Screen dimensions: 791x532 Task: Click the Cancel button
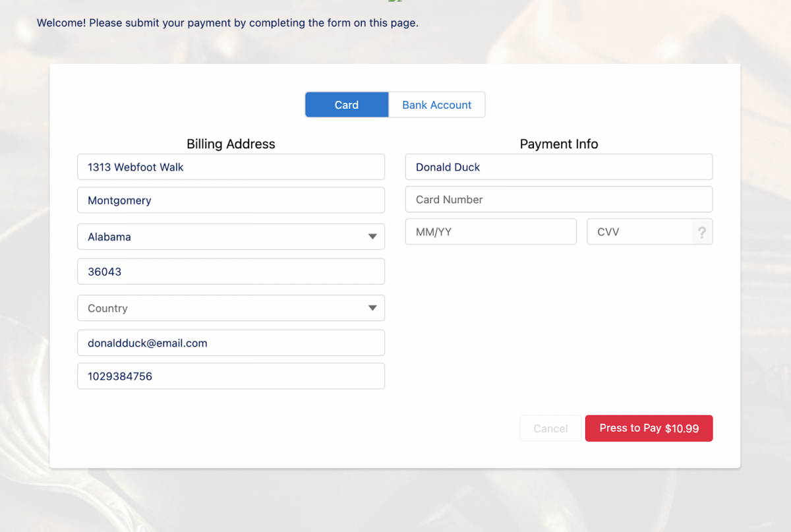(550, 428)
